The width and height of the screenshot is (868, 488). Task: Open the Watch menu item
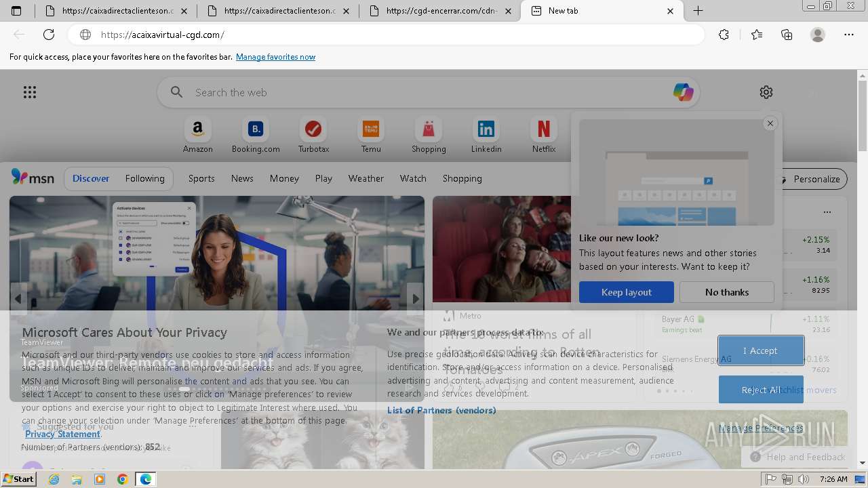point(413,178)
